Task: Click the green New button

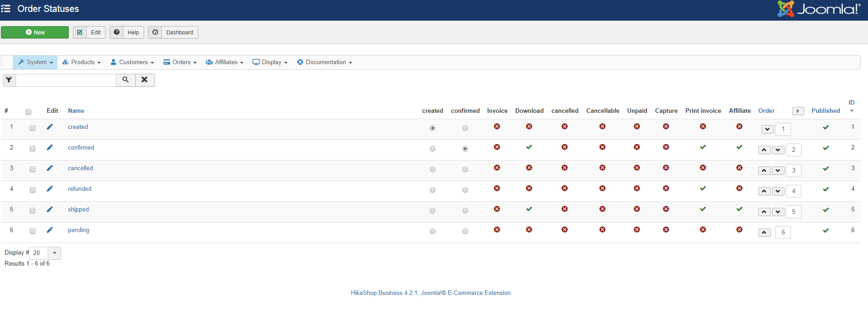Action: pos(35,33)
